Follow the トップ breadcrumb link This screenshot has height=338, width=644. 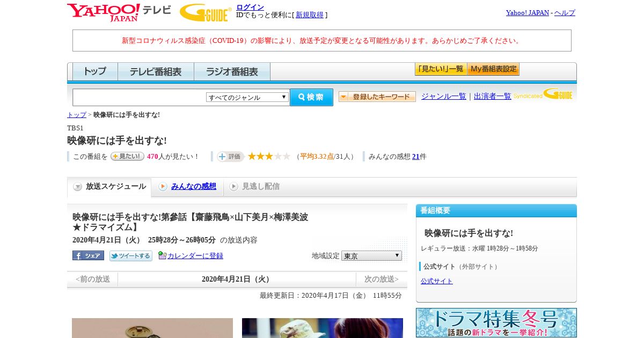[77, 115]
